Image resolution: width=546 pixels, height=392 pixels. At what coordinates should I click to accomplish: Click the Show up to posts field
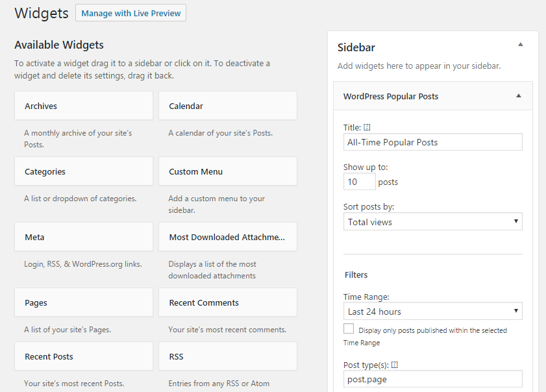tap(360, 182)
